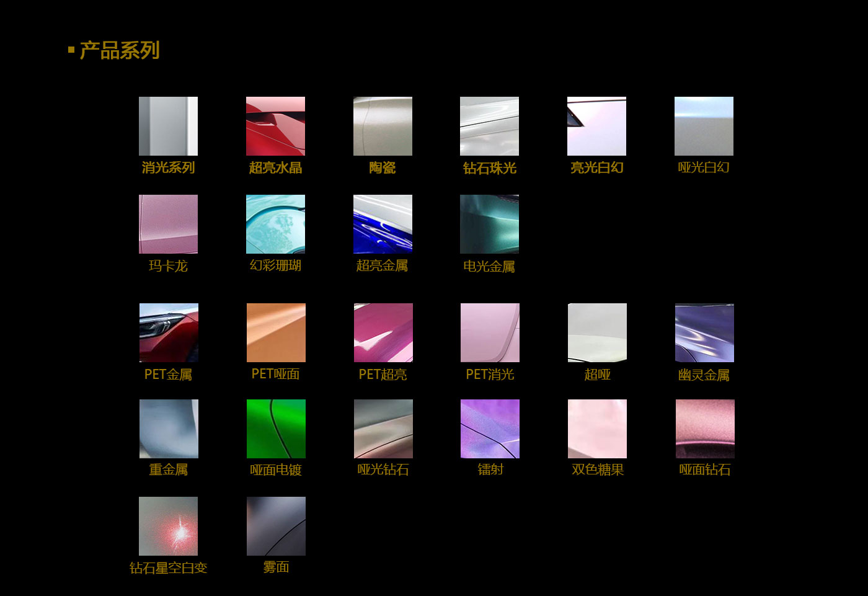Screen dimensions: 868x596
Task: Click the 哑光钻石 label
Action: (x=383, y=469)
